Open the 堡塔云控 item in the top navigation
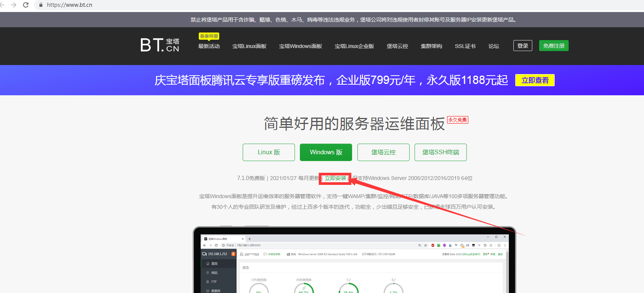 coord(398,46)
